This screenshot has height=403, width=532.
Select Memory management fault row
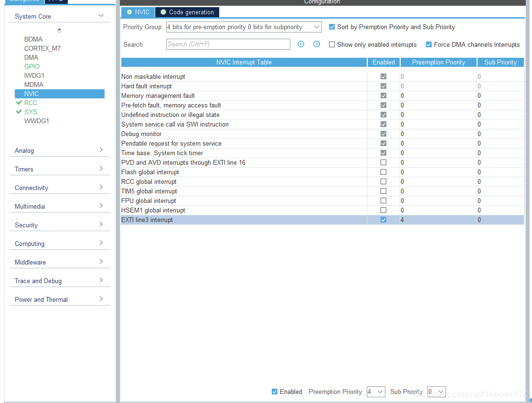point(322,95)
